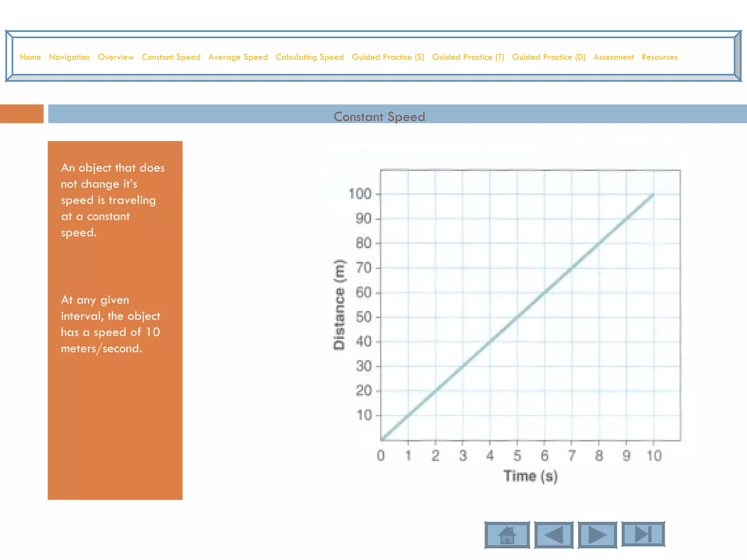Open Guided Practice (D) link
Viewport: 747px width, 560px height.
[x=549, y=57]
